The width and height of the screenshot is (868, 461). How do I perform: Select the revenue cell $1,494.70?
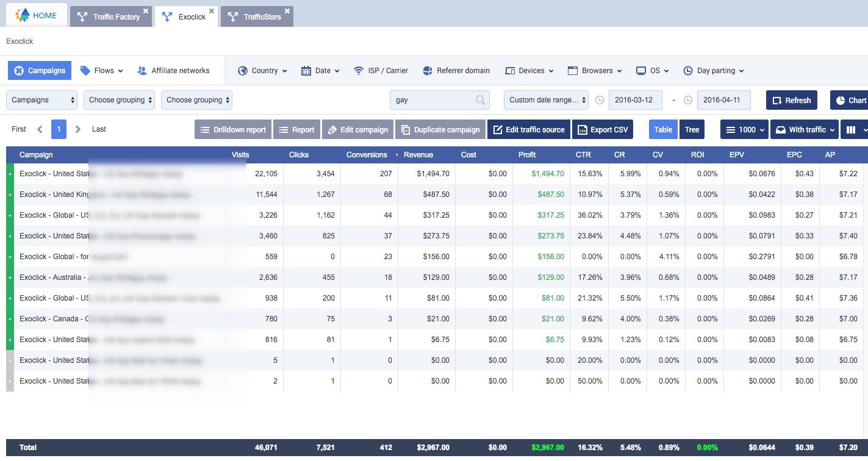click(433, 174)
